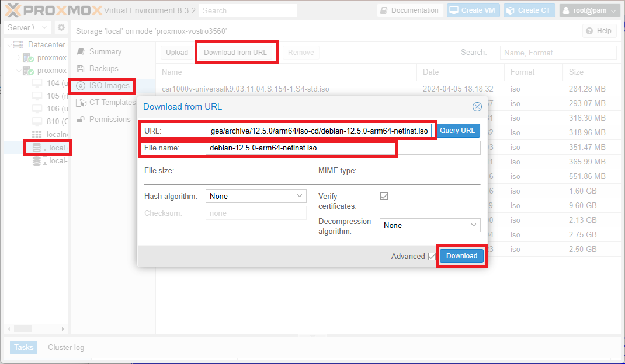This screenshot has height=364, width=625.
Task: Click the date 2024-04-05 18:18:32
Action: click(x=458, y=89)
